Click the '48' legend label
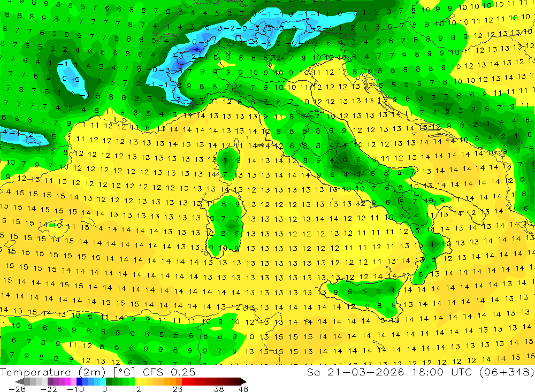535x392 pixels. click(243, 389)
